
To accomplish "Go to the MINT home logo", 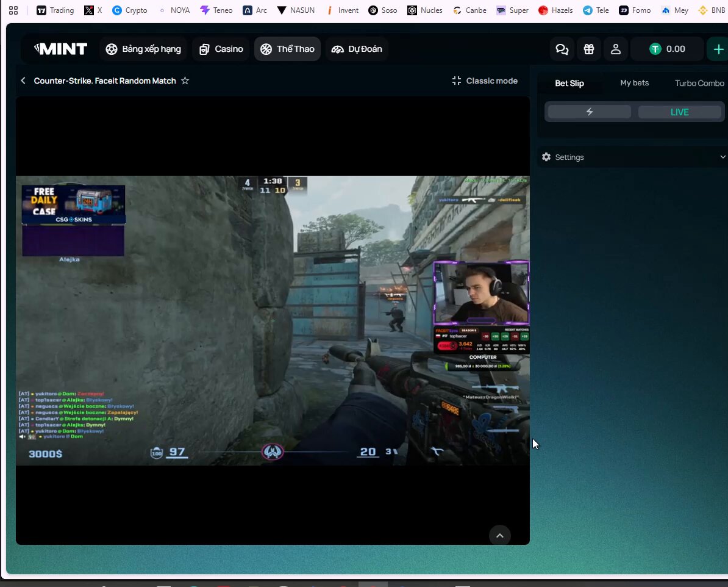I will pyautogui.click(x=60, y=49).
